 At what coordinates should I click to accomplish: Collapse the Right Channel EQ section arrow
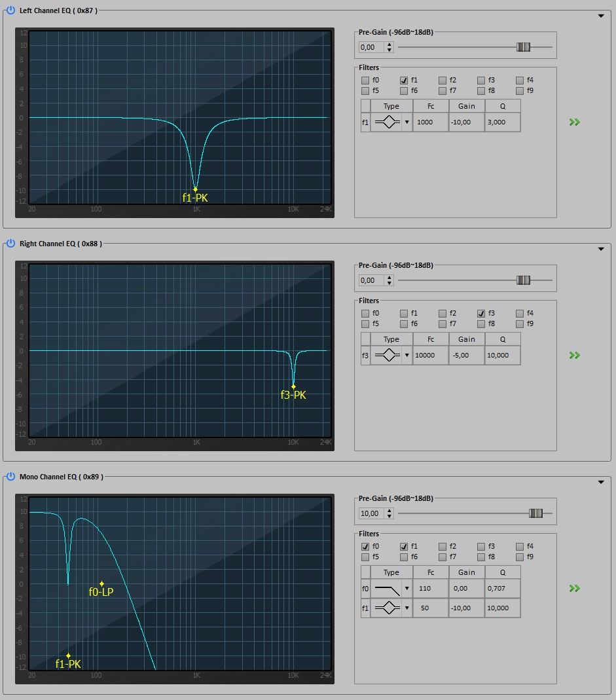pyautogui.click(x=601, y=249)
